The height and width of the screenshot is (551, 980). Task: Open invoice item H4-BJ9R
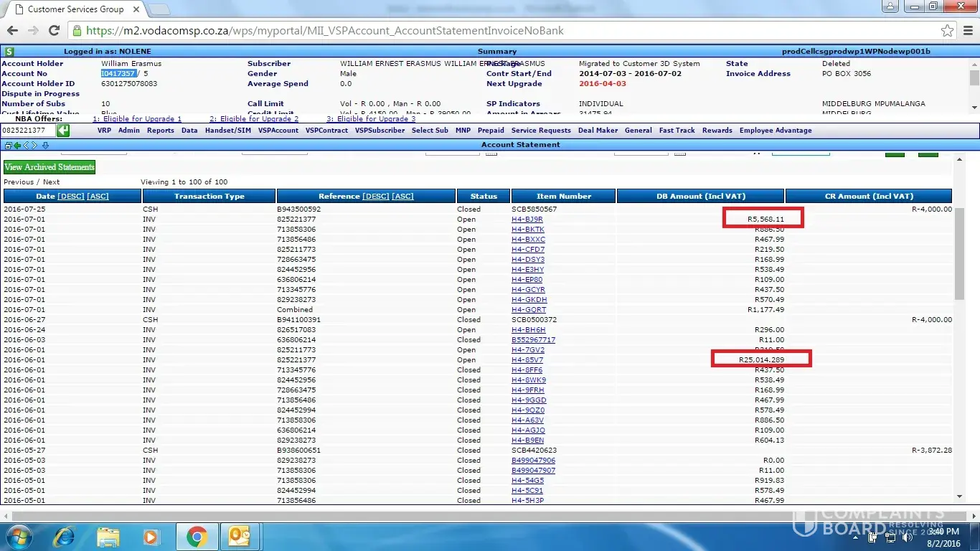pyautogui.click(x=527, y=220)
